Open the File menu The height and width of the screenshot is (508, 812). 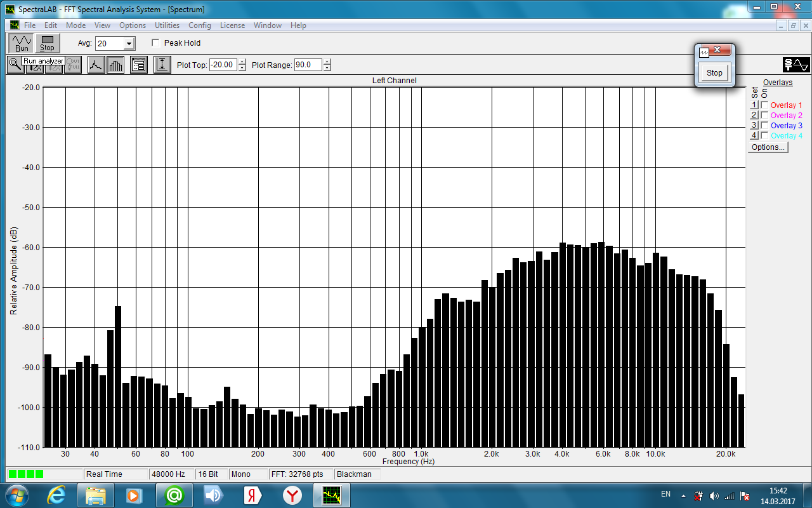(30, 25)
